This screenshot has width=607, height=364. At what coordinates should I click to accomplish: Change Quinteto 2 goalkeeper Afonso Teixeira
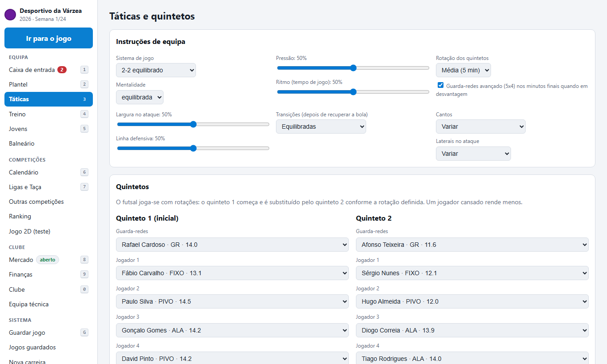[x=472, y=245]
